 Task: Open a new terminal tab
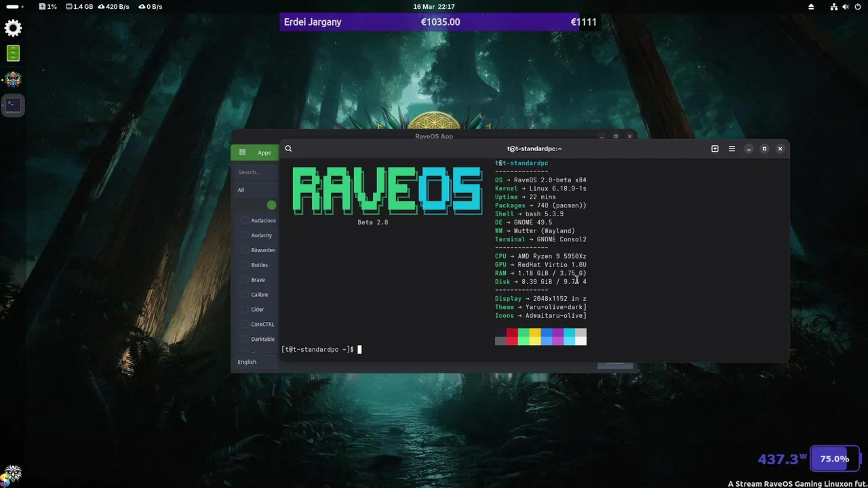[715, 148]
